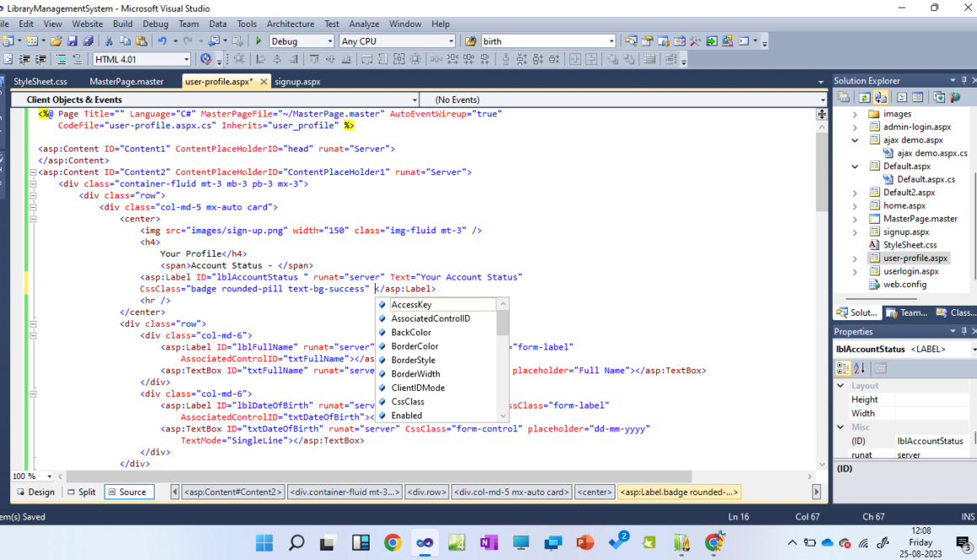This screenshot has width=977, height=560.
Task: Open the HTML 4.01 validation dropdown
Action: 186,59
